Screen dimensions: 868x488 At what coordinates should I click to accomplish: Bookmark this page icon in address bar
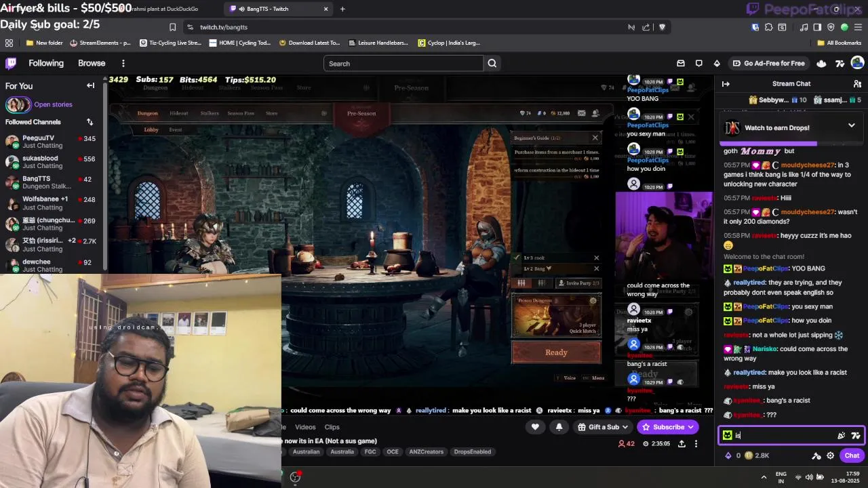pos(172,27)
